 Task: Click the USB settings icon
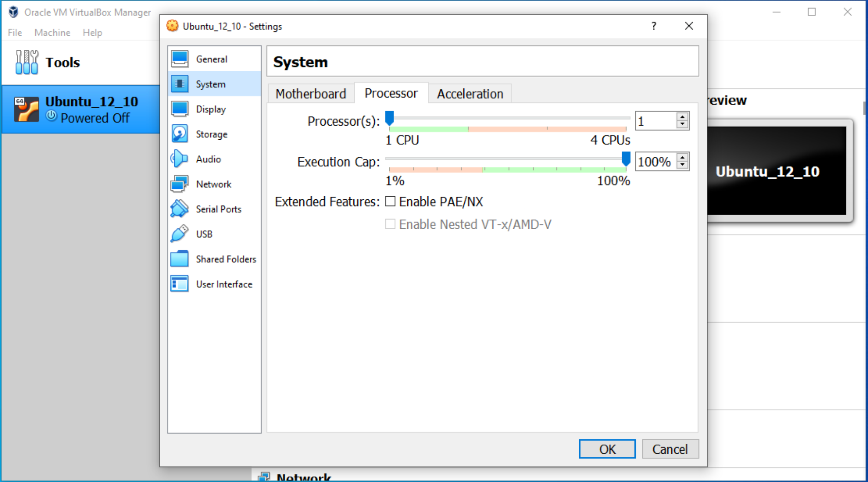pyautogui.click(x=179, y=234)
